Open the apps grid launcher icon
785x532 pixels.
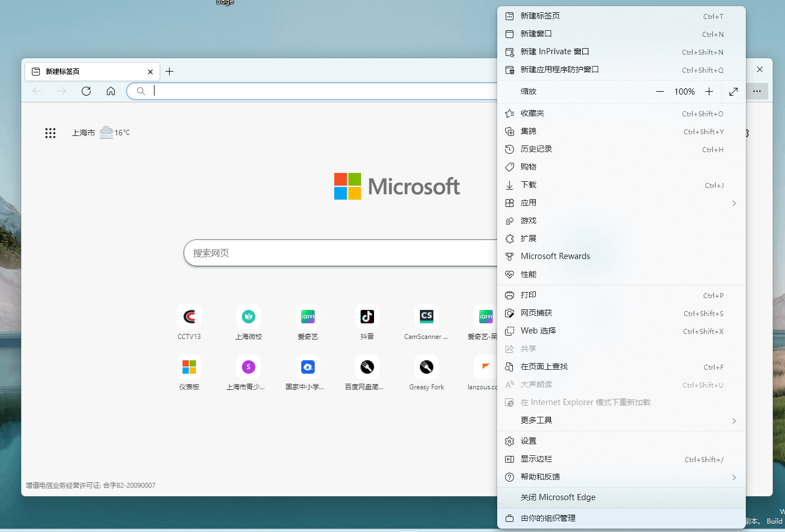coord(50,133)
